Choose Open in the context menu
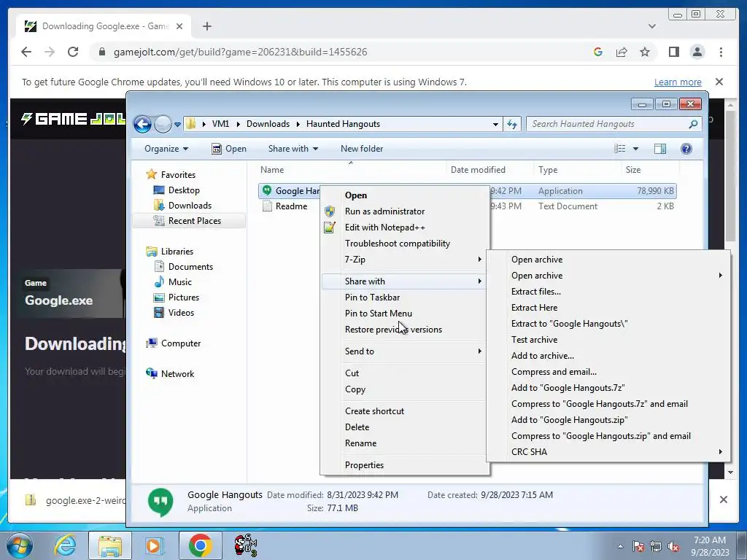Screen dimensions: 747x560 (404, 195)
